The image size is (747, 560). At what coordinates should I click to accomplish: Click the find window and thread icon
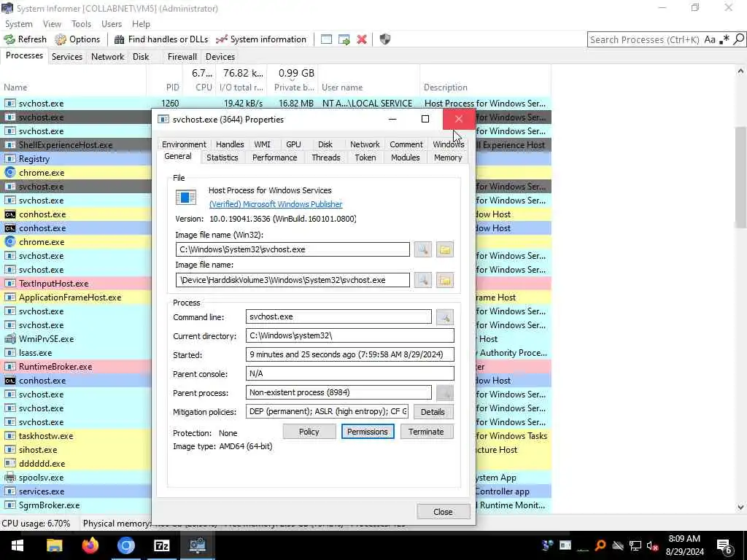click(x=344, y=39)
